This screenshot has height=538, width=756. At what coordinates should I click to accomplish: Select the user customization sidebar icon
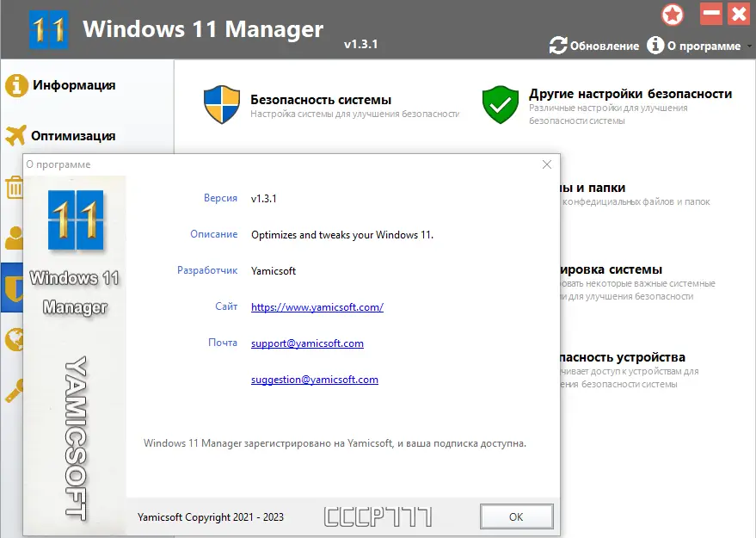[15, 239]
